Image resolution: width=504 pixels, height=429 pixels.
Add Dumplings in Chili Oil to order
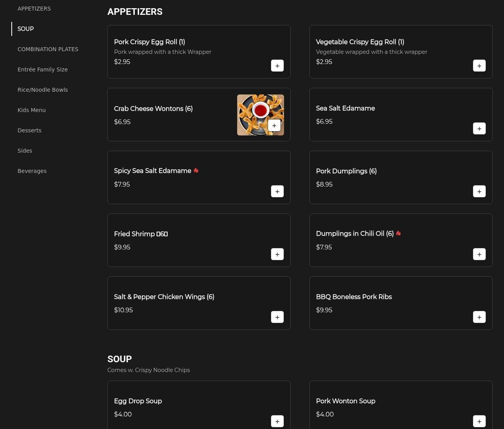(479, 254)
